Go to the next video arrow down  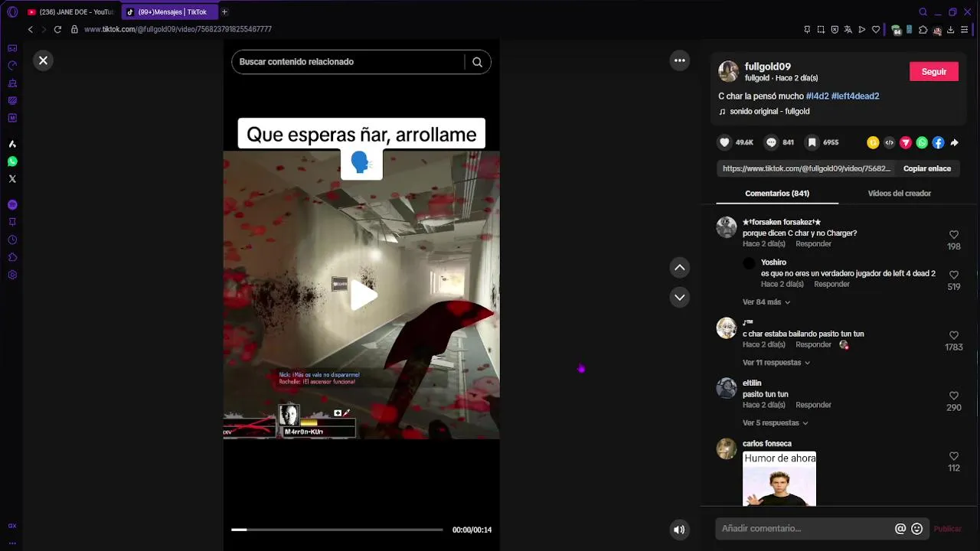tap(679, 297)
